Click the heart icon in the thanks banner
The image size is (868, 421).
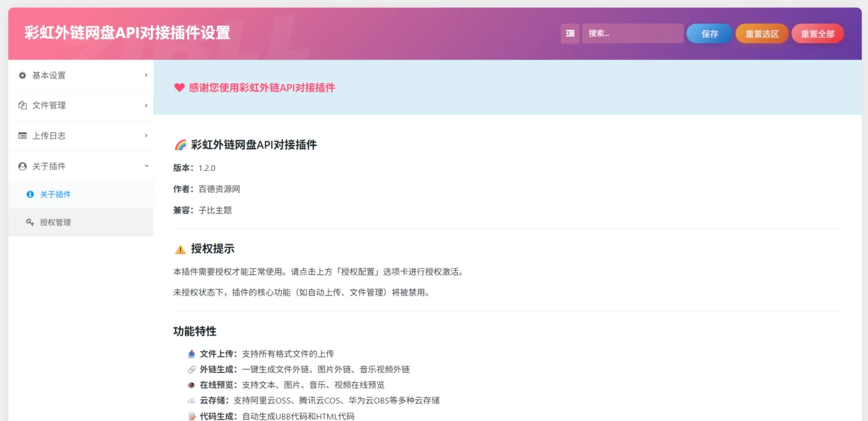pyautogui.click(x=178, y=87)
